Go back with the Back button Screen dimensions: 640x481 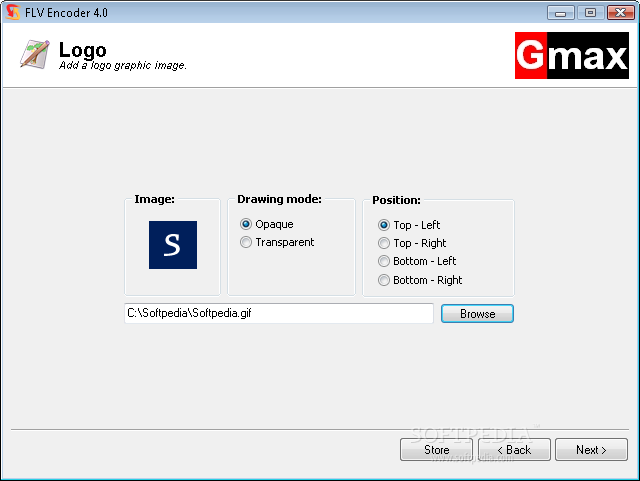[x=514, y=450]
